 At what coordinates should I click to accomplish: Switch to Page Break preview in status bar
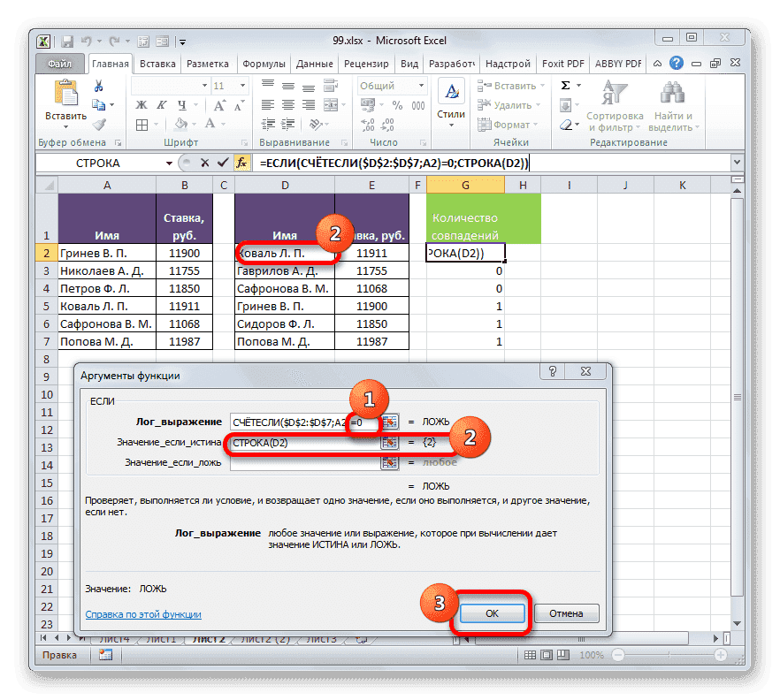(563, 654)
